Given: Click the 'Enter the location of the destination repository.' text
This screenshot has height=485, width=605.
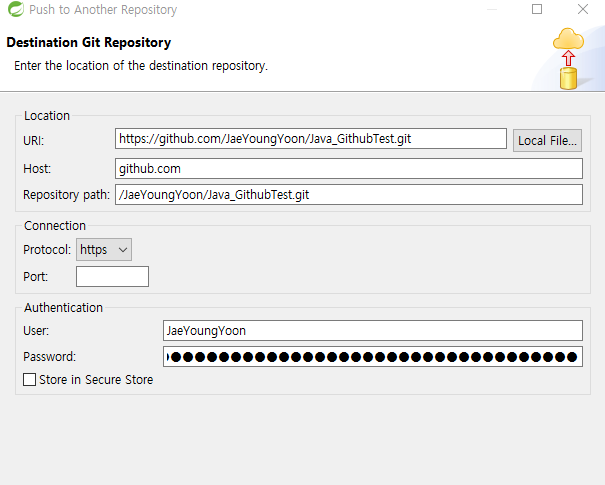Looking at the screenshot, I should tap(141, 66).
